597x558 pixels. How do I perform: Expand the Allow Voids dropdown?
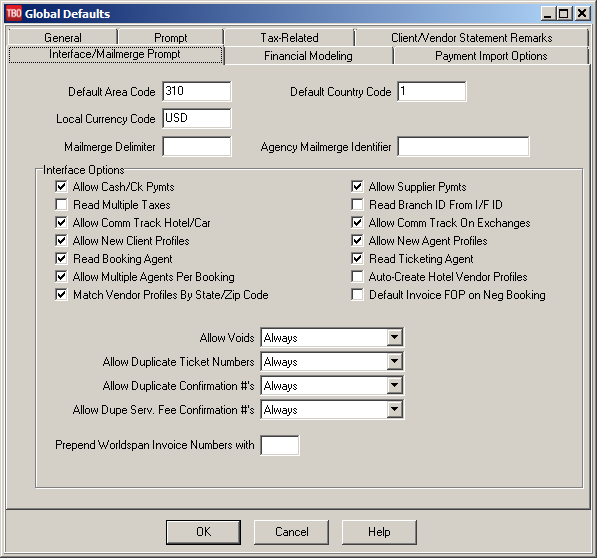[395, 337]
